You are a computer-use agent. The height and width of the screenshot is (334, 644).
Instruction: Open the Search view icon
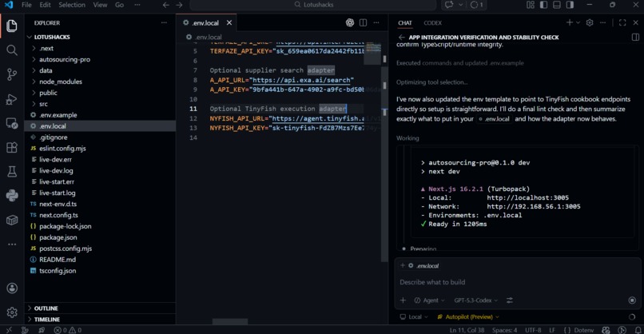click(12, 50)
